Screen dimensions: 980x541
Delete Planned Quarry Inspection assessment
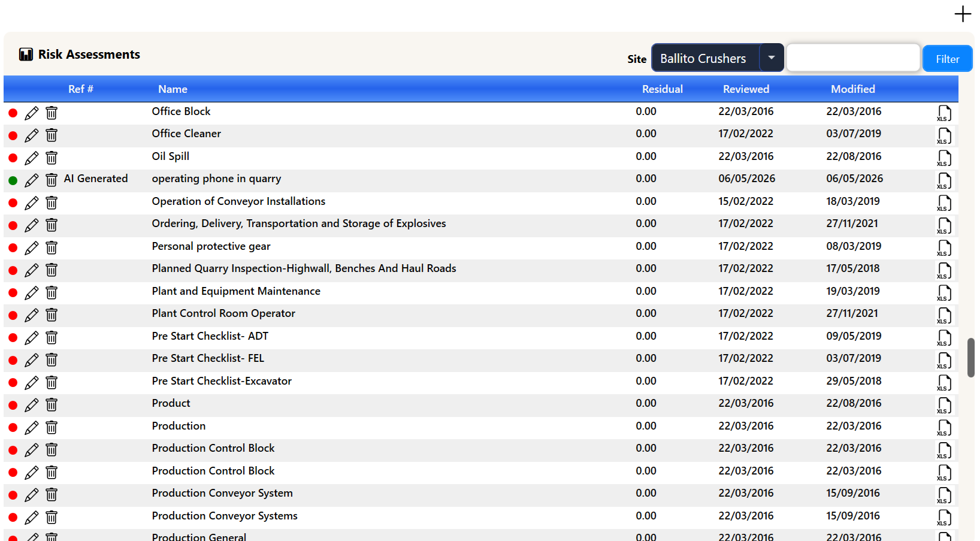point(52,270)
